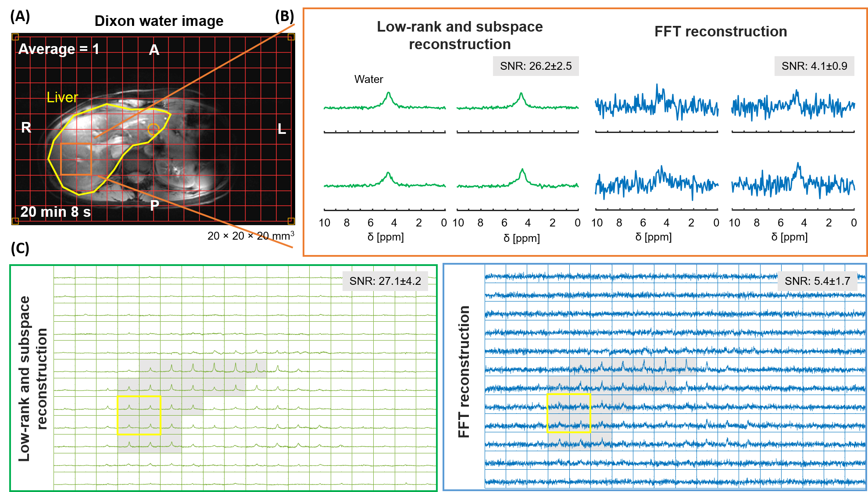Image resolution: width=868 pixels, height=492 pixels.
Task: Click the yellow Liver label text
Action: tap(62, 97)
